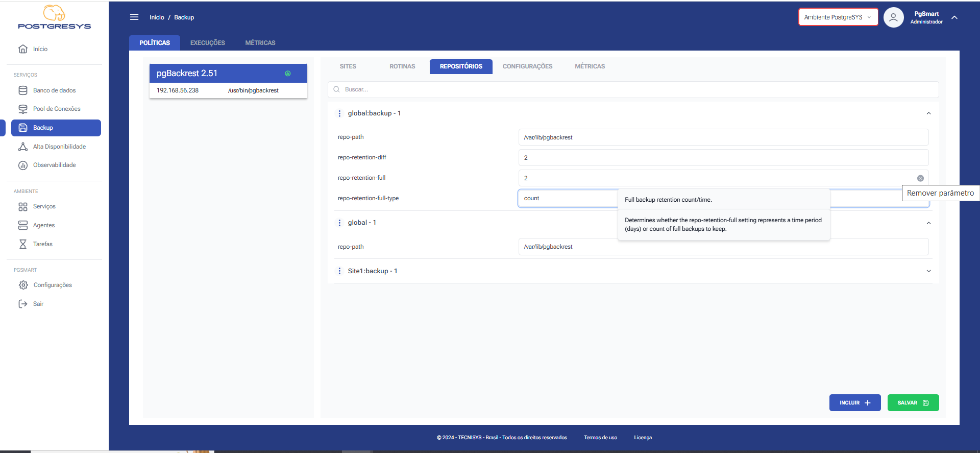
Task: Click the Buscar search field
Action: (633, 89)
